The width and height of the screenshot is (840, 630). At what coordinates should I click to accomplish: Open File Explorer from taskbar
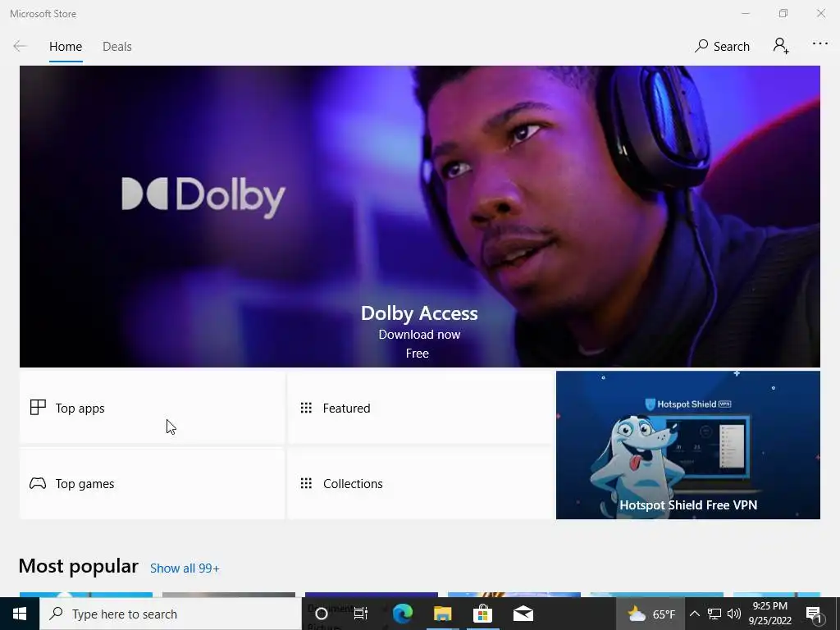[442, 614]
